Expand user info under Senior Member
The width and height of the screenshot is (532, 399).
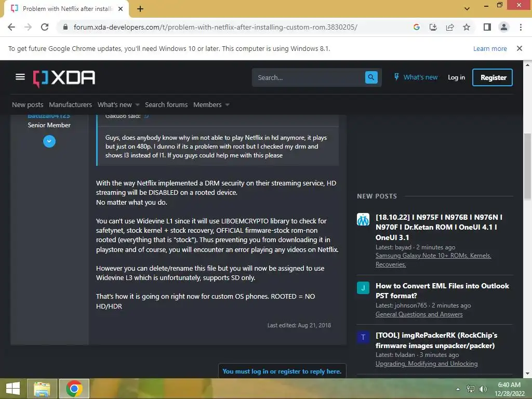click(49, 141)
